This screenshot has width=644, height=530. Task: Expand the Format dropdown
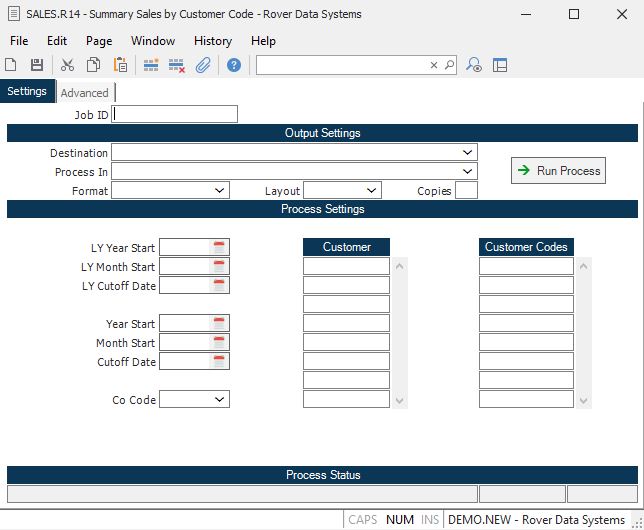click(220, 190)
